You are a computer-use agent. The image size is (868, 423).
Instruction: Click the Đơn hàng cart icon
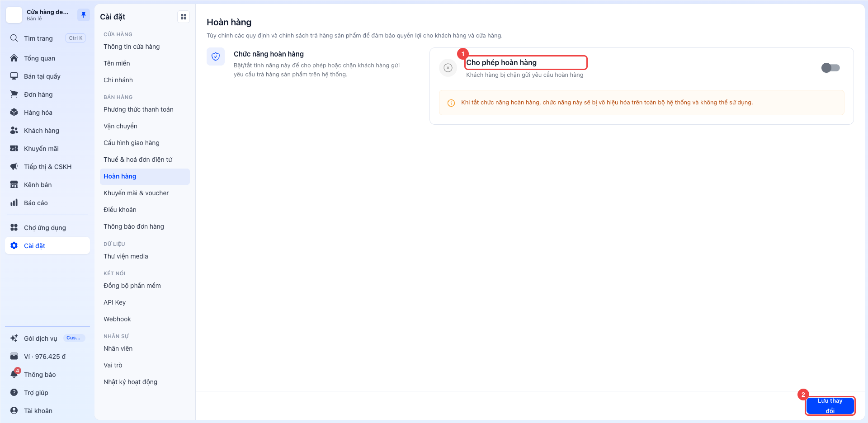(14, 94)
